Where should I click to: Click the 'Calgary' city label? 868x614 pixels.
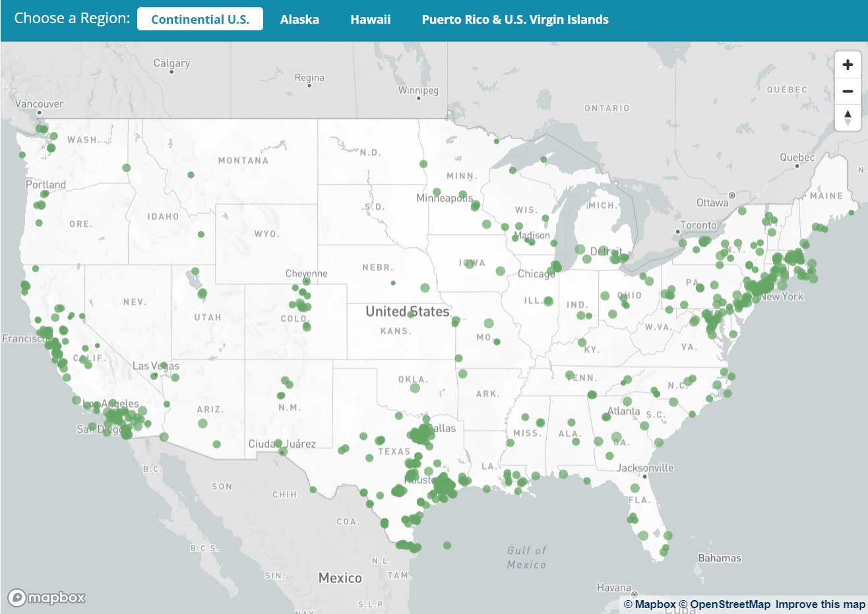click(x=171, y=63)
